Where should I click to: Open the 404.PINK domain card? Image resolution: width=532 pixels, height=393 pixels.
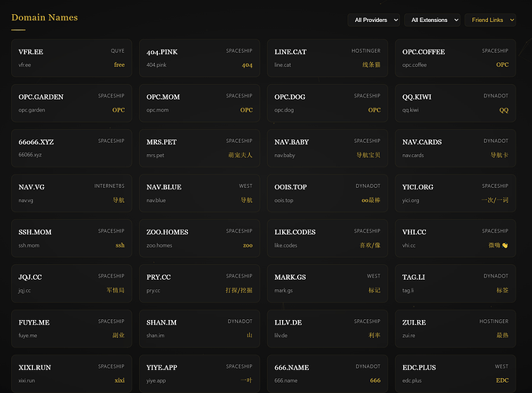coord(200,58)
